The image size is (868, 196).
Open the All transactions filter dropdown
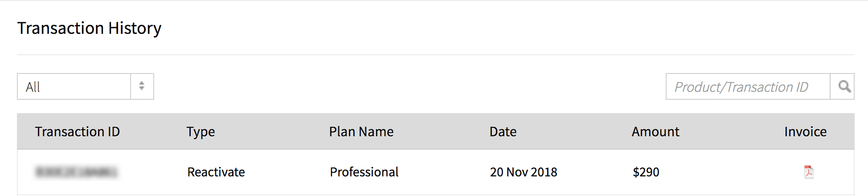pyautogui.click(x=74, y=86)
